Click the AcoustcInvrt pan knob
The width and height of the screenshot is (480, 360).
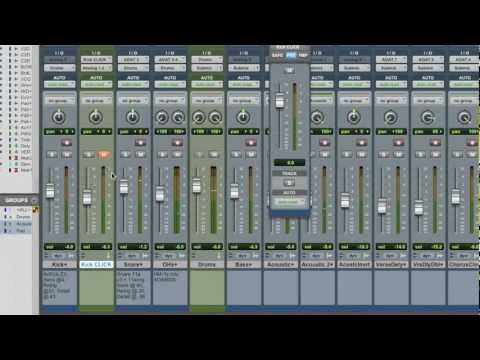point(354,117)
